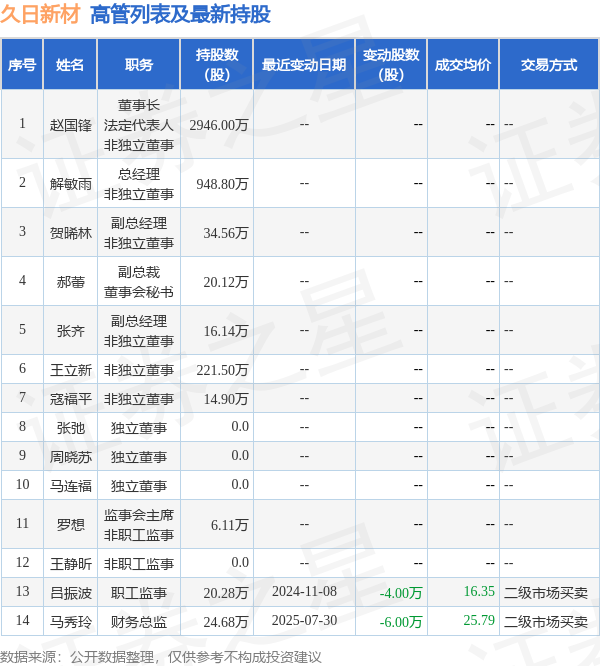Click the 24.68万 shareholding value
This screenshot has width=600, height=666.
225,622
